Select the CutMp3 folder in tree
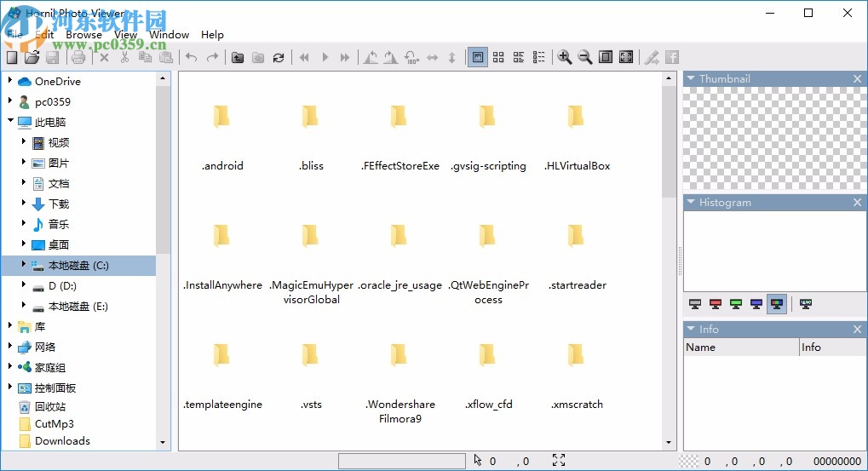Screen dimensions: 868x471 click(55, 424)
